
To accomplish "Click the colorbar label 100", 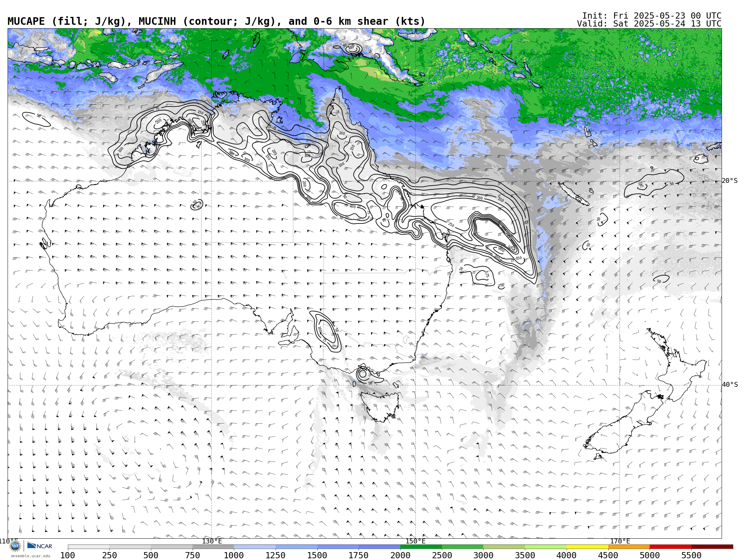I will pos(68,556).
